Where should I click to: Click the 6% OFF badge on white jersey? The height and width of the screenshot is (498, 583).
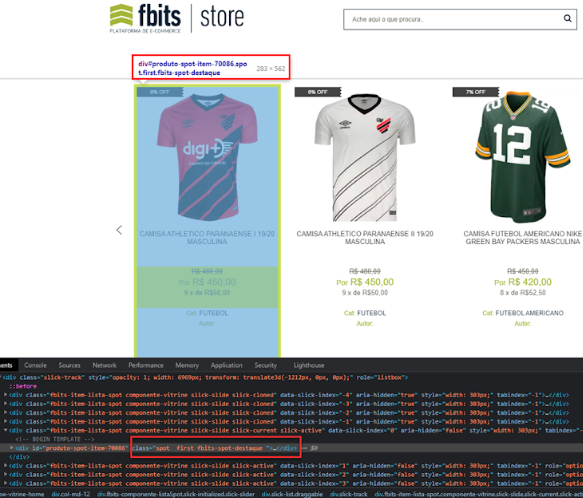(318, 92)
